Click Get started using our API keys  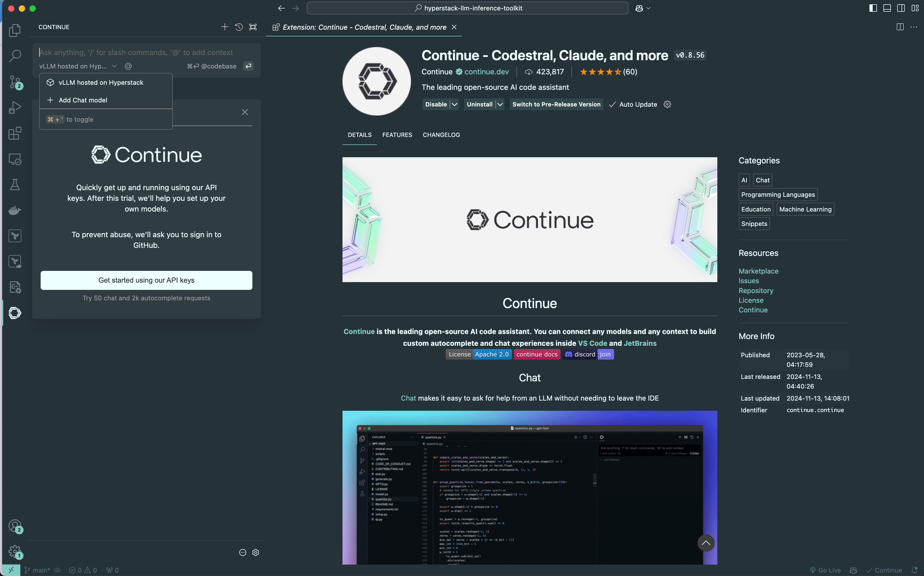tap(146, 280)
